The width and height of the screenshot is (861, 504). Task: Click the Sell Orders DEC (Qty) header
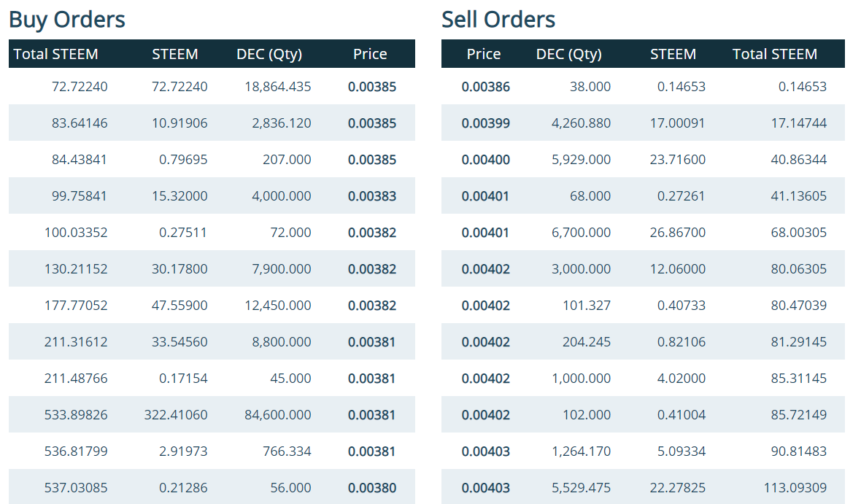[x=569, y=55]
